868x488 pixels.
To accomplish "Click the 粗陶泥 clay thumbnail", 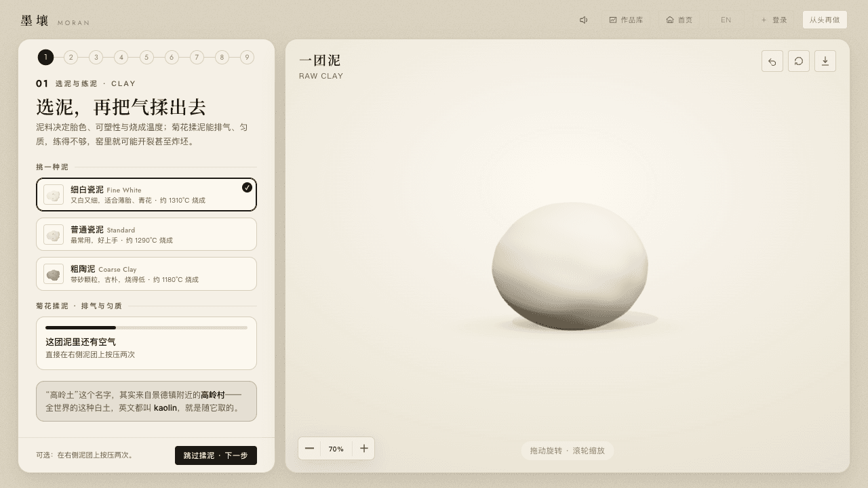I will [x=54, y=274].
